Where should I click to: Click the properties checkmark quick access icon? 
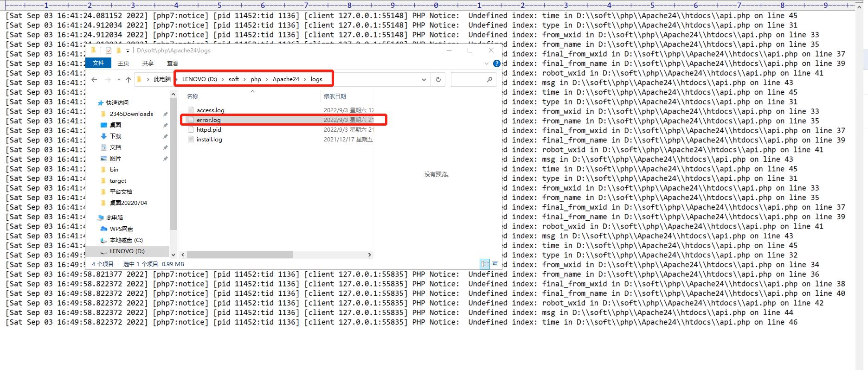tap(109, 51)
